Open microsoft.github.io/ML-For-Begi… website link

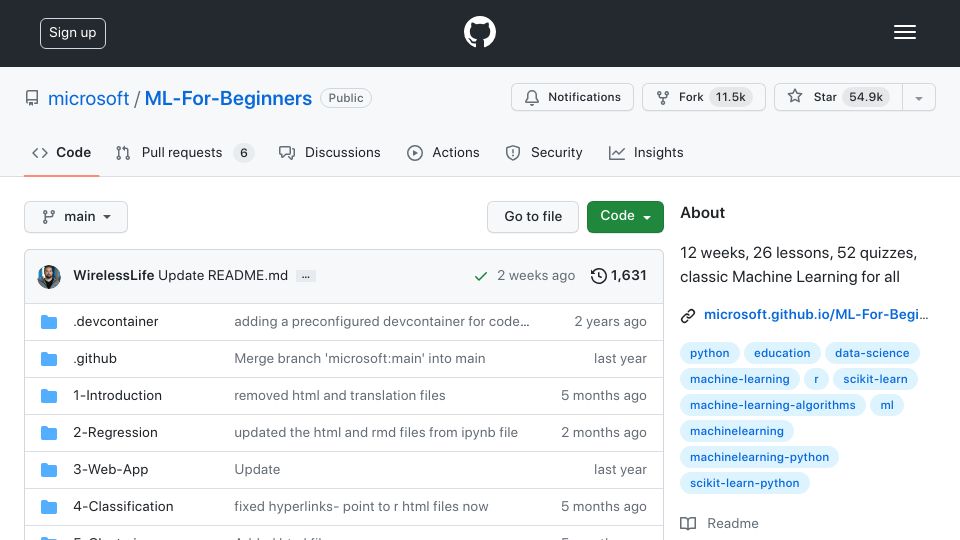pos(816,315)
